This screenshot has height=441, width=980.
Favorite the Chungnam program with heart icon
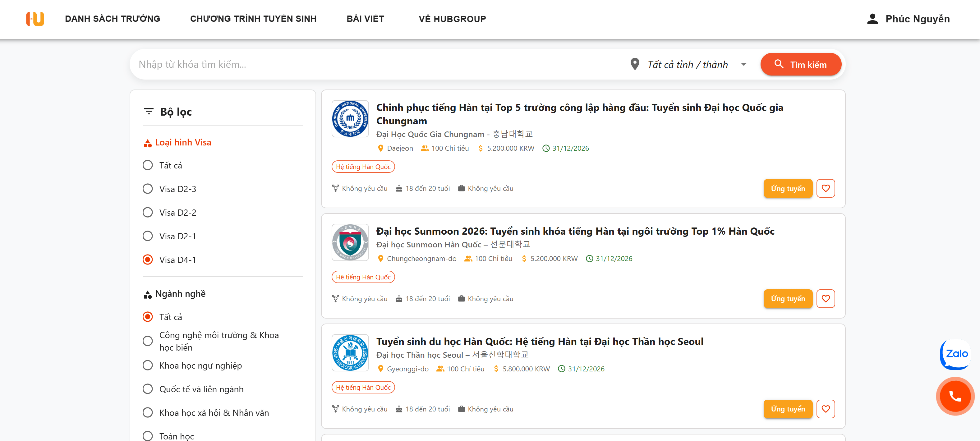825,188
